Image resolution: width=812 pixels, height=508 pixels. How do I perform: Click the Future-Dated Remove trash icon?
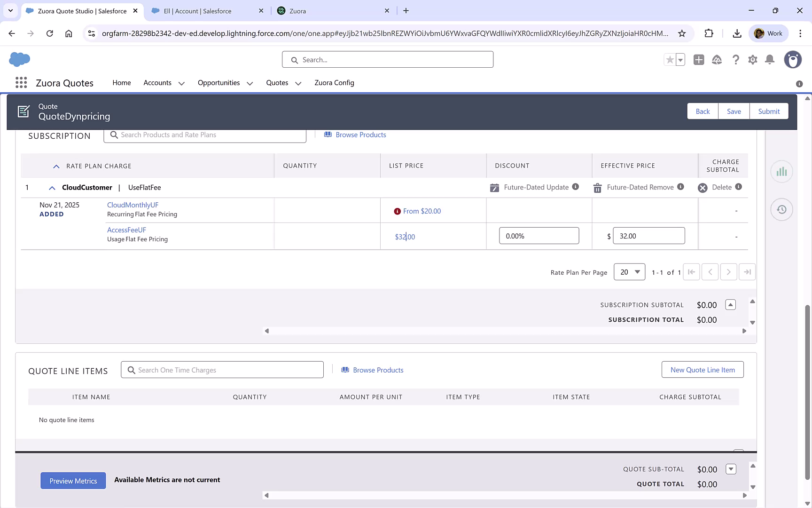coord(597,187)
